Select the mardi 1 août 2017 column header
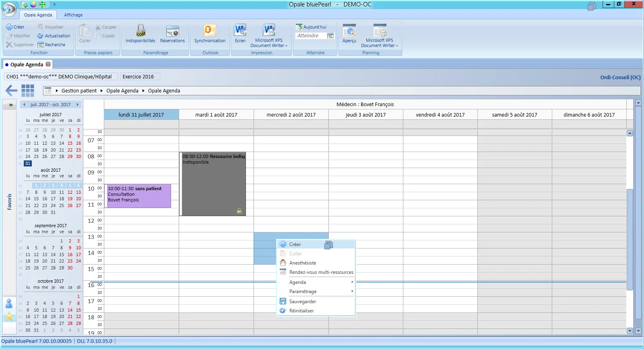Screen dimensions: 644x349 [216, 115]
